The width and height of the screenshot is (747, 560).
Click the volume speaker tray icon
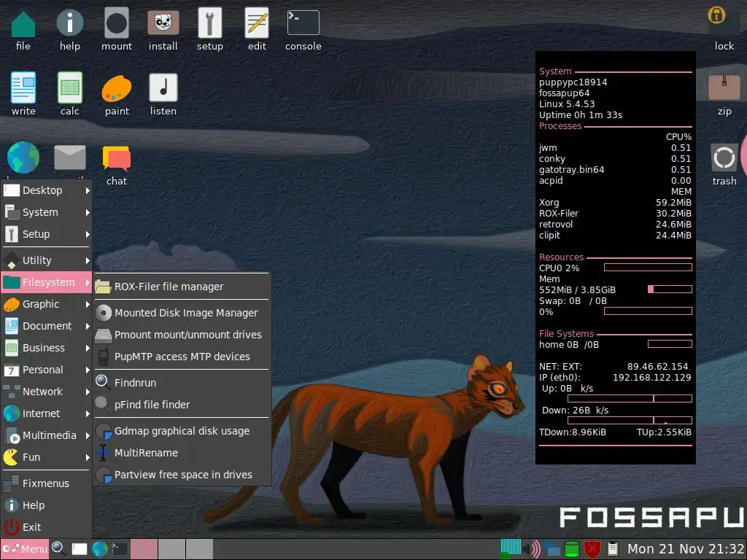coord(532,549)
